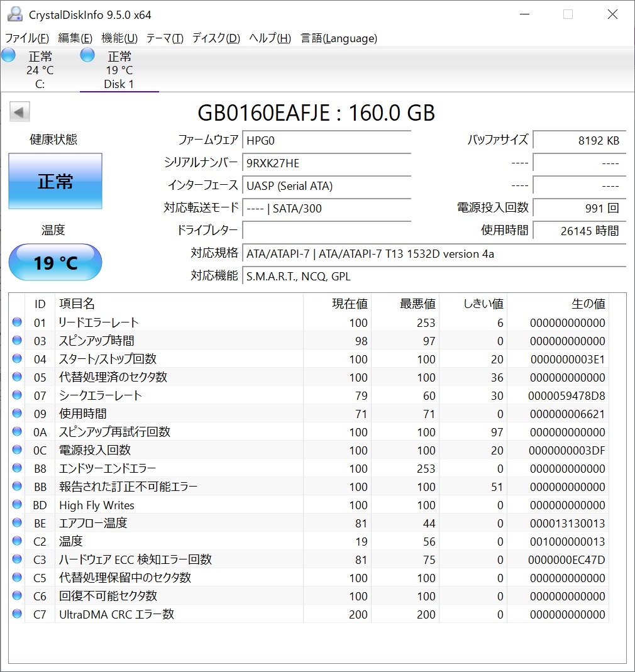This screenshot has height=672, width=635.
Task: Close the CrystalDiskInfo window
Action: tap(613, 14)
